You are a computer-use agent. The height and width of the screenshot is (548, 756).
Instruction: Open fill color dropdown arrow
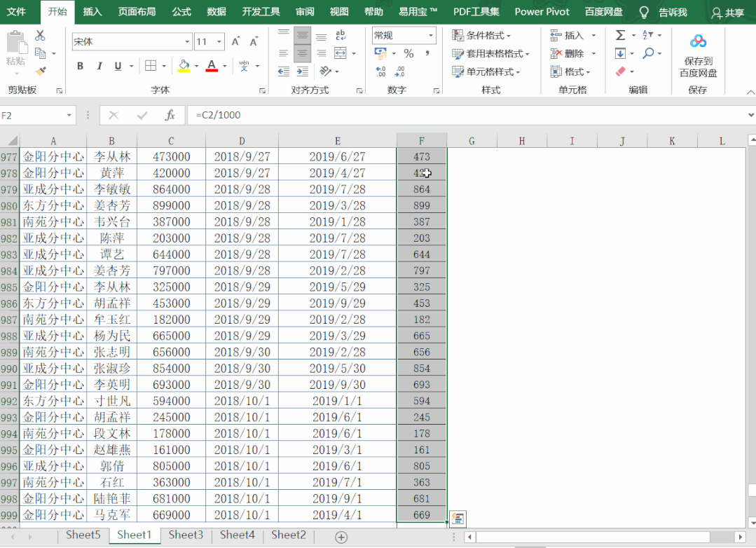(196, 66)
